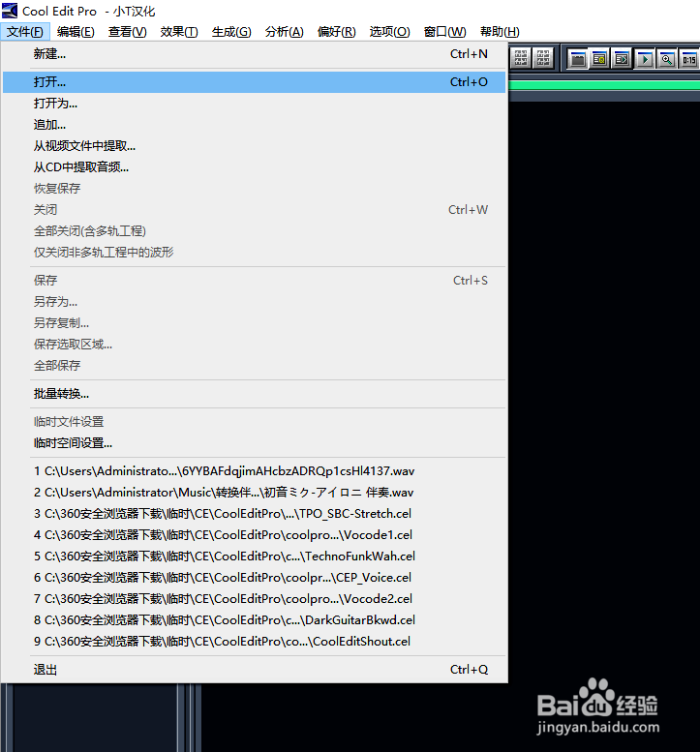Show the play list window icon
The height and width of the screenshot is (752, 700).
click(x=622, y=59)
